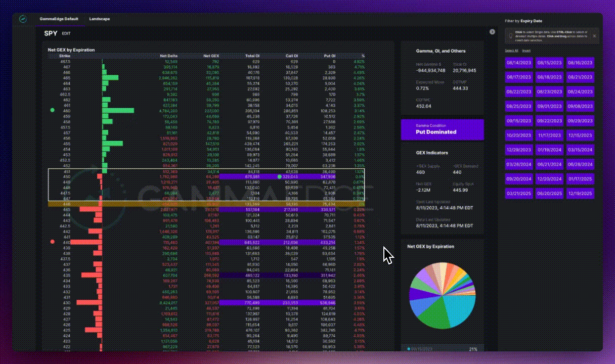Click the % column header
Viewport: 615px width, 364px height.
pos(363,56)
